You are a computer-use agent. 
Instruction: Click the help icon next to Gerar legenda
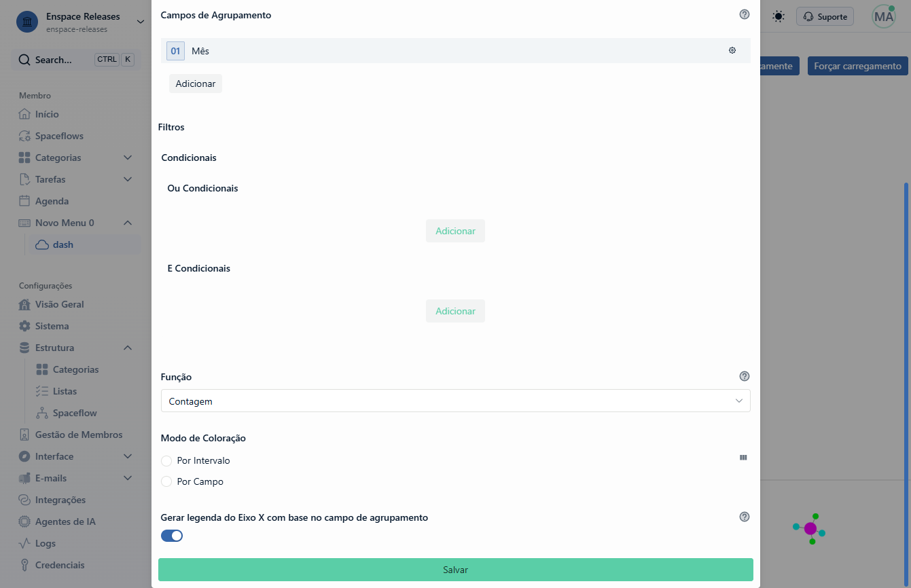coord(745,517)
